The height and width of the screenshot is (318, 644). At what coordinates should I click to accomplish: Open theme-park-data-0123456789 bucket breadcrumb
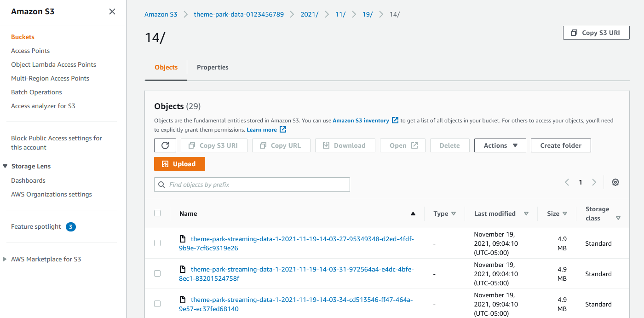239,14
